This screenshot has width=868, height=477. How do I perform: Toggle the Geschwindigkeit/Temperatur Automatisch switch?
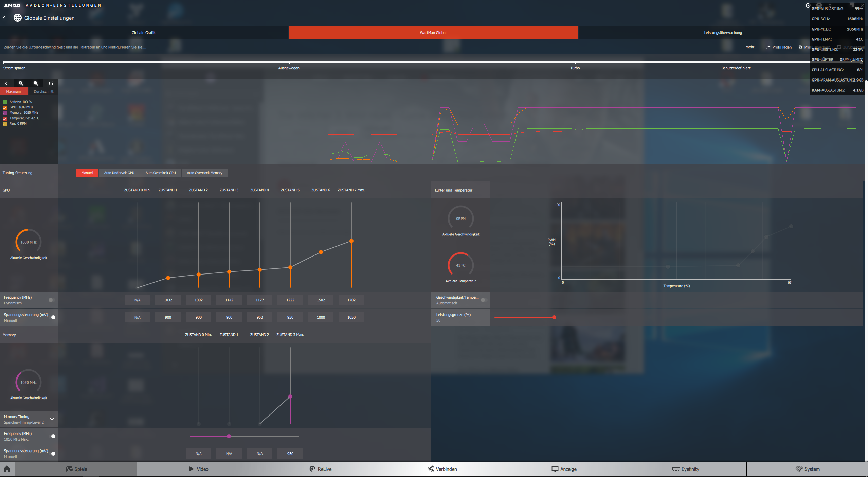(484, 300)
